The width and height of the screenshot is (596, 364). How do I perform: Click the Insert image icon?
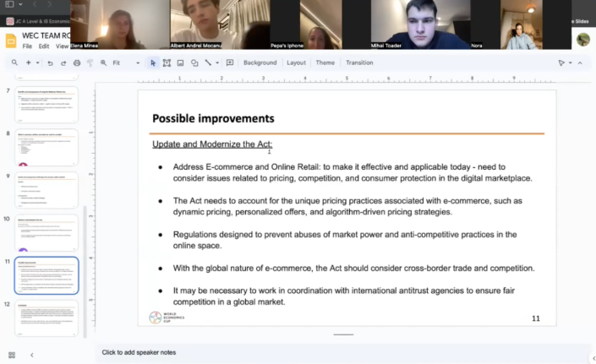point(180,62)
